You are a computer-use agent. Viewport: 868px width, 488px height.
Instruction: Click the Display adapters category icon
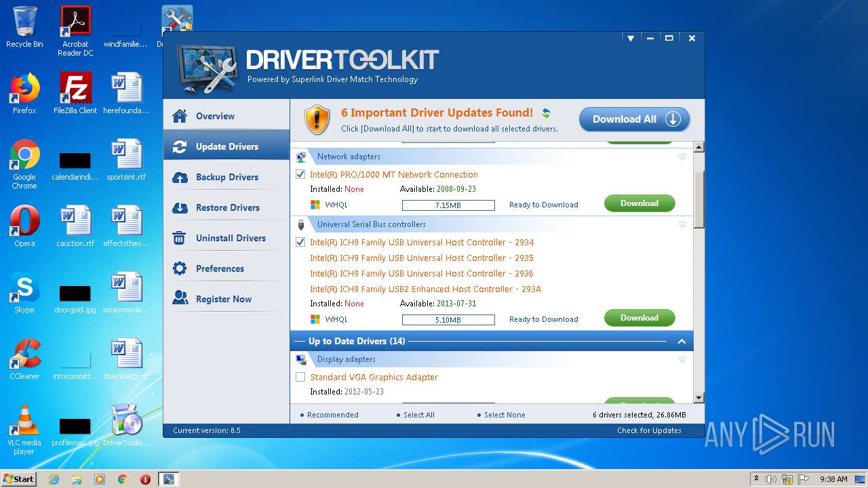click(301, 359)
